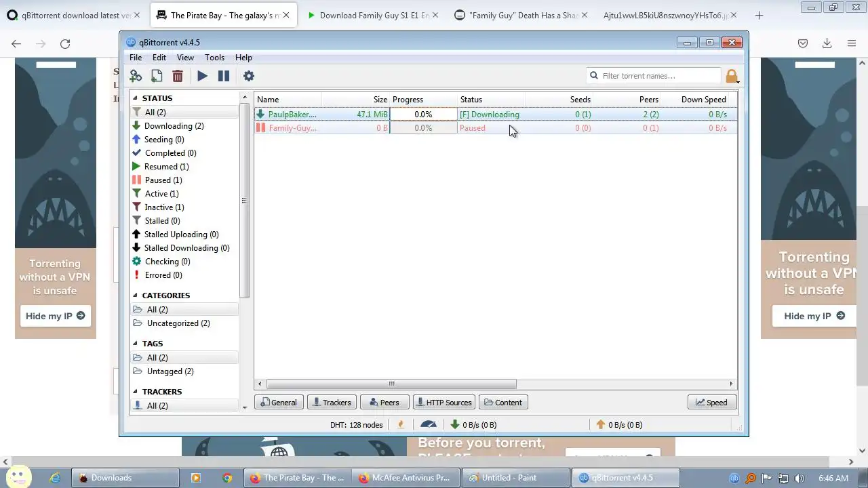Select the PaulpBaker torrent row
Viewport: 868px width, 488px height.
point(495,114)
